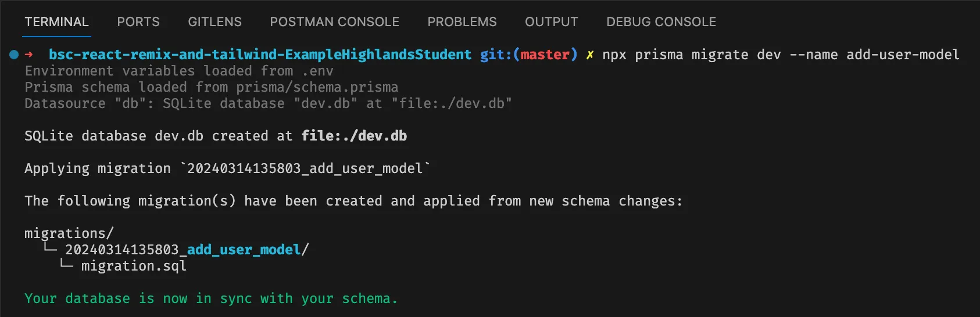Open the DEBUG CONSOLE tab

tap(661, 22)
